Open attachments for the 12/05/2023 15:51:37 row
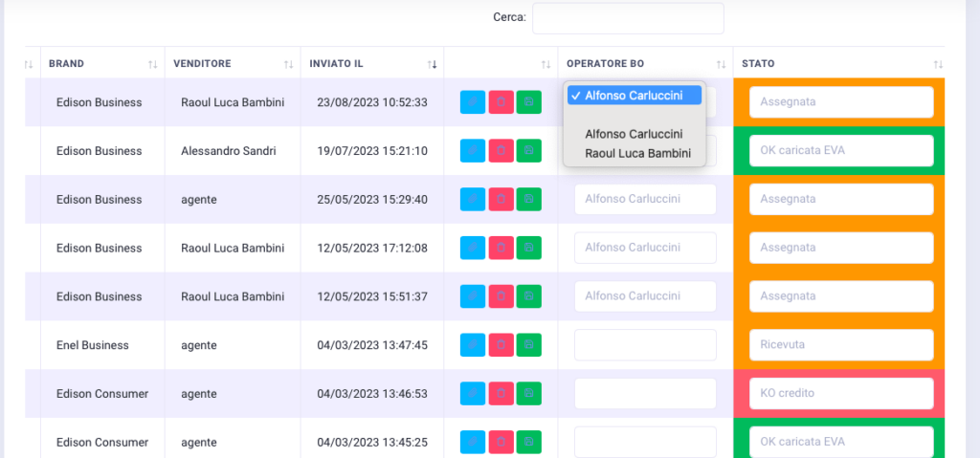980x458 pixels. 473,296
